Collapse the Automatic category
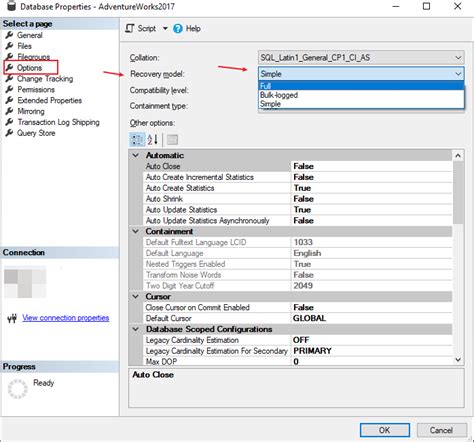The height and width of the screenshot is (442, 474). coord(136,155)
